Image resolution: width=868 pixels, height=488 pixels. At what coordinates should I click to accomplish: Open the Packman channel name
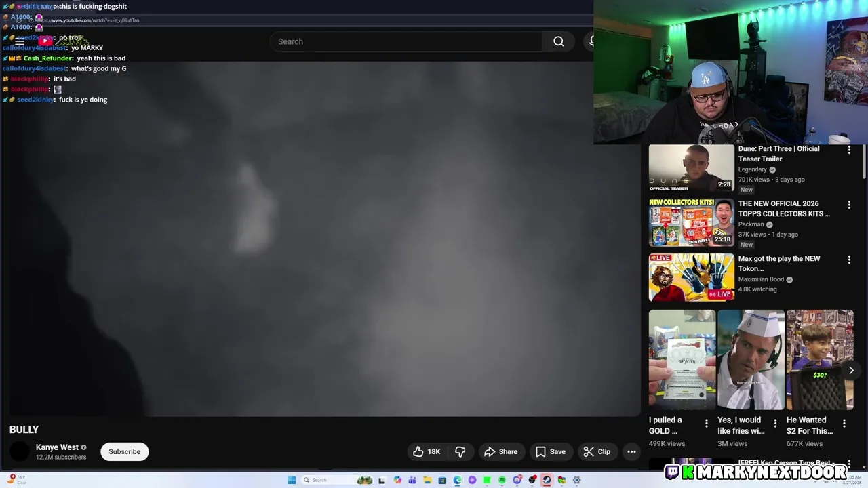[x=751, y=224]
